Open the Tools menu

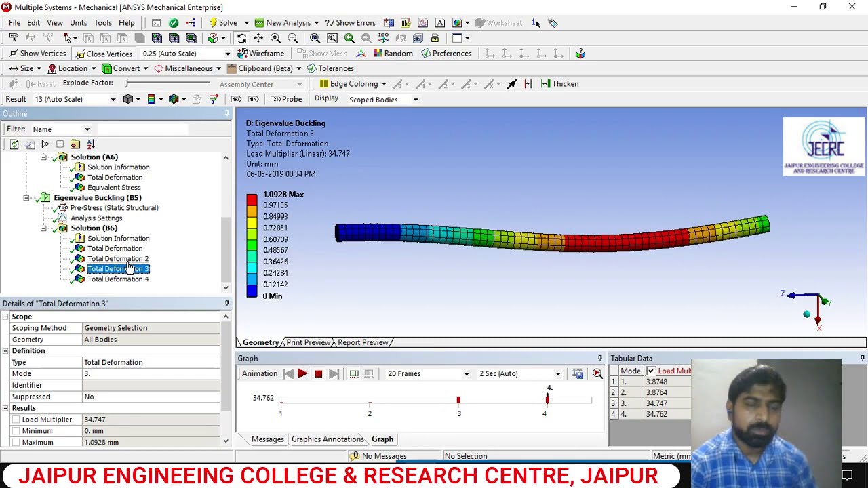[x=103, y=22]
